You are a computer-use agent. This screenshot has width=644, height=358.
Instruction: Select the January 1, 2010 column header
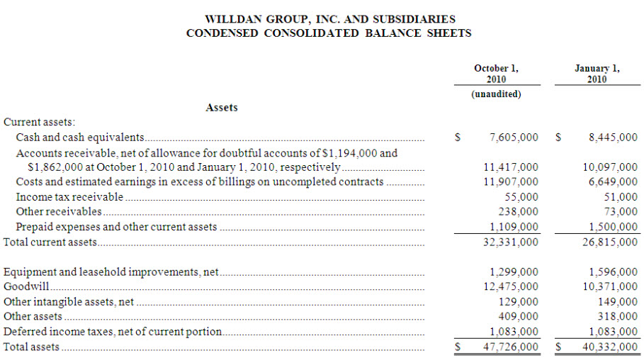(x=597, y=74)
